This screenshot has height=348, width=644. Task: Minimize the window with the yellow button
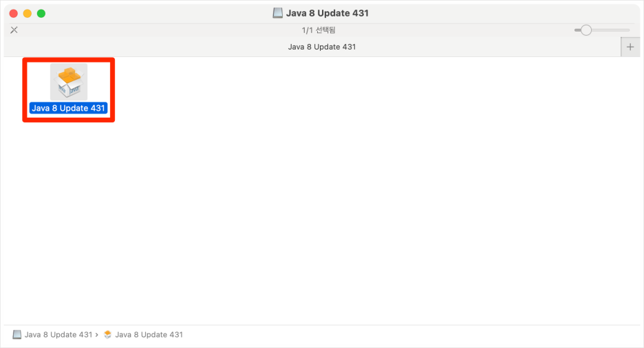pos(27,14)
